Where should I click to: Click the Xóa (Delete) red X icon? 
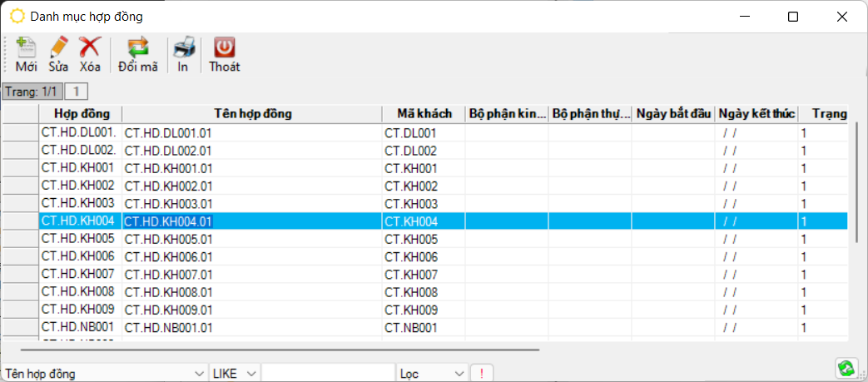click(x=90, y=48)
